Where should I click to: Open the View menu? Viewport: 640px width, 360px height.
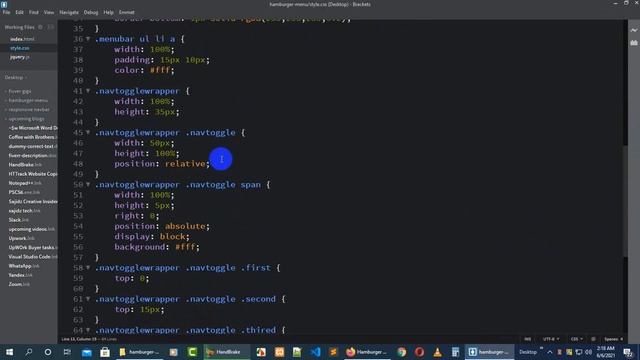49,12
